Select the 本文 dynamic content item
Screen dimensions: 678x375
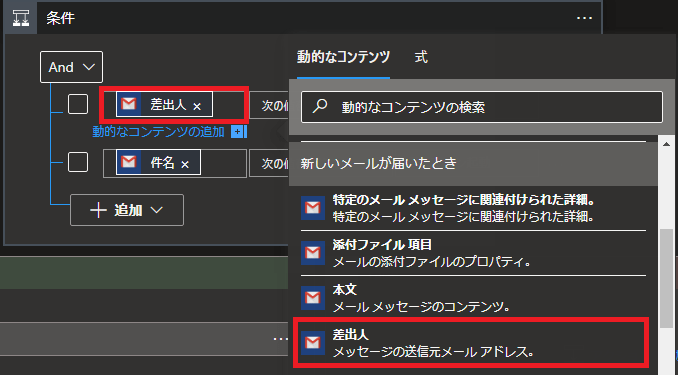473,298
